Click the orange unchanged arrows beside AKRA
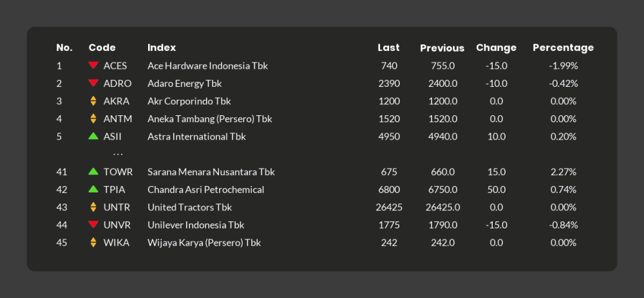Screen dimensions: 644x298 pyautogui.click(x=93, y=101)
